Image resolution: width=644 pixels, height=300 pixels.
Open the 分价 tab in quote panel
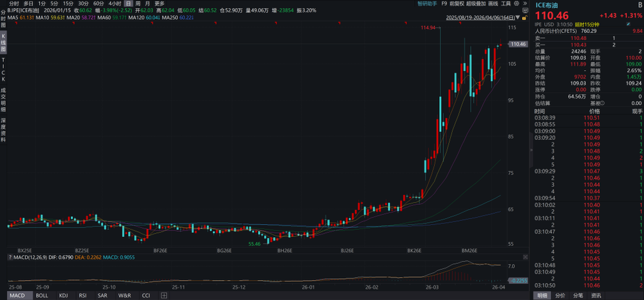click(560, 295)
